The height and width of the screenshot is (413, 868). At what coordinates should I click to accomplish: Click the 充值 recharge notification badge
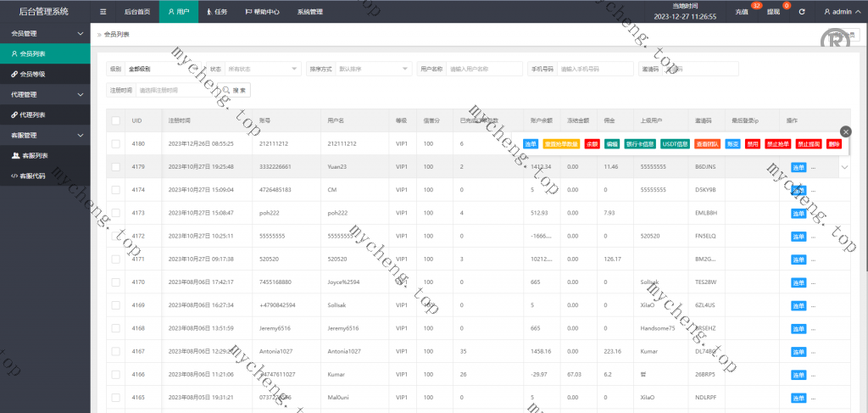744,12
